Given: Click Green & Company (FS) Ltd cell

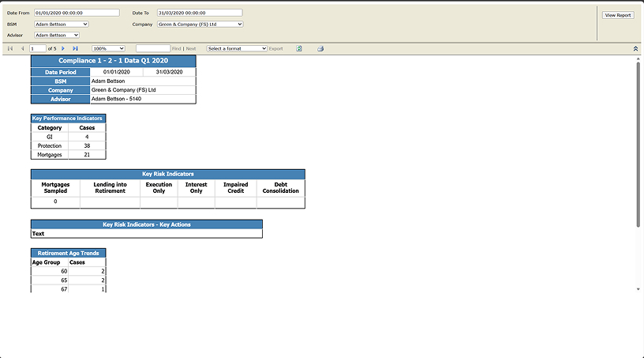Looking at the screenshot, I should [x=143, y=90].
